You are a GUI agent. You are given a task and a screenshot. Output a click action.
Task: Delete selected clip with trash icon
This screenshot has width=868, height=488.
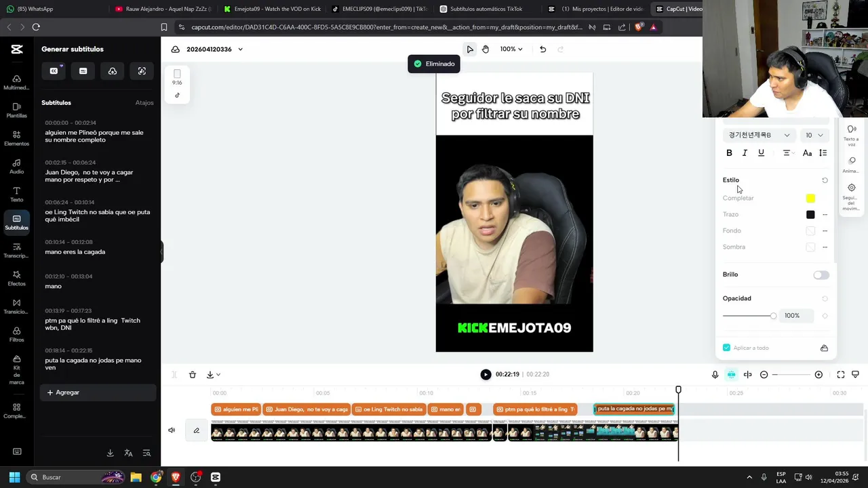(x=193, y=374)
